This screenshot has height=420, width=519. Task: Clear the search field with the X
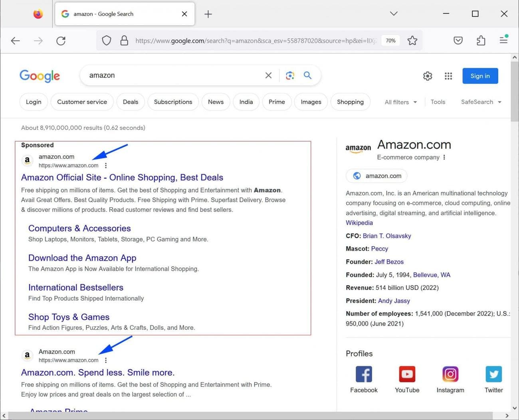point(268,75)
